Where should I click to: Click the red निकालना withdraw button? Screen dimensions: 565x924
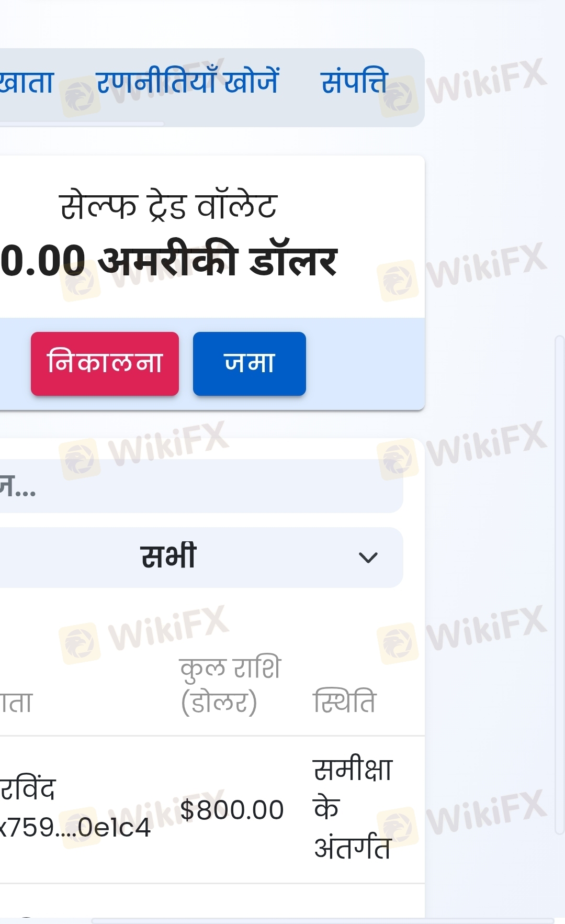[105, 363]
